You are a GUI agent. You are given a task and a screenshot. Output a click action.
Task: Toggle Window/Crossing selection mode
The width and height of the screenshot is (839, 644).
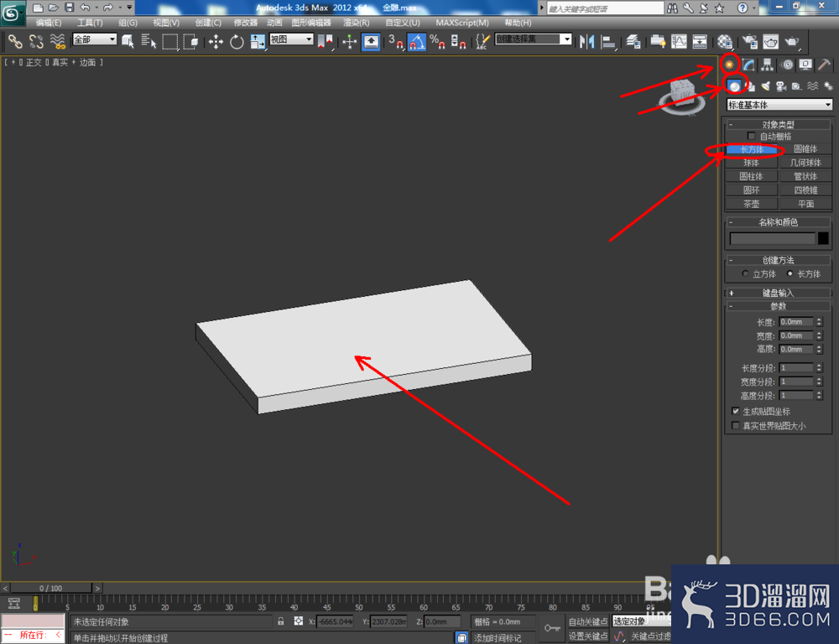190,41
